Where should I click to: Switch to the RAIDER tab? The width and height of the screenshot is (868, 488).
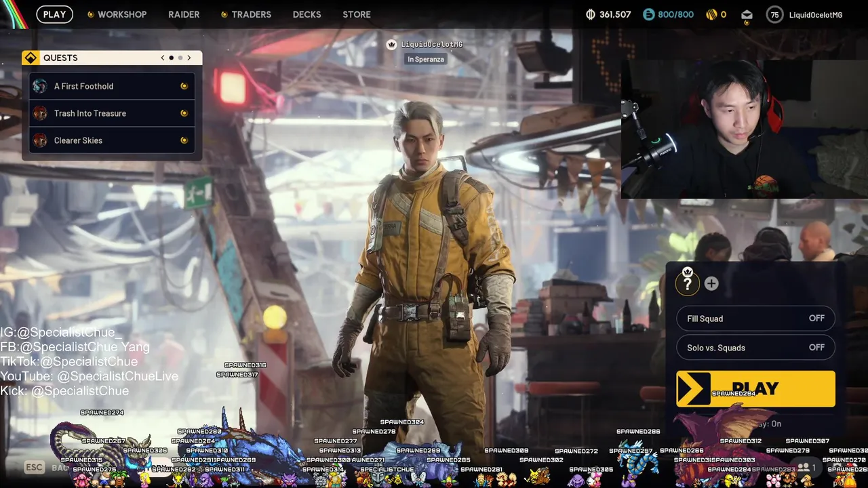pyautogui.click(x=184, y=14)
